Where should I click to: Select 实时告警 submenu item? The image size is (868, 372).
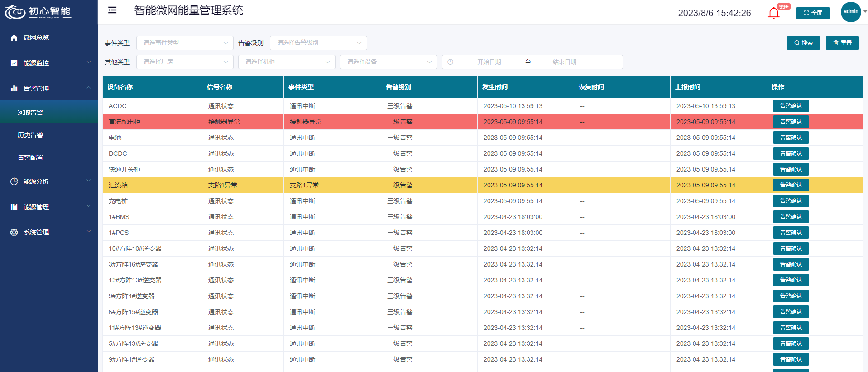click(x=49, y=112)
